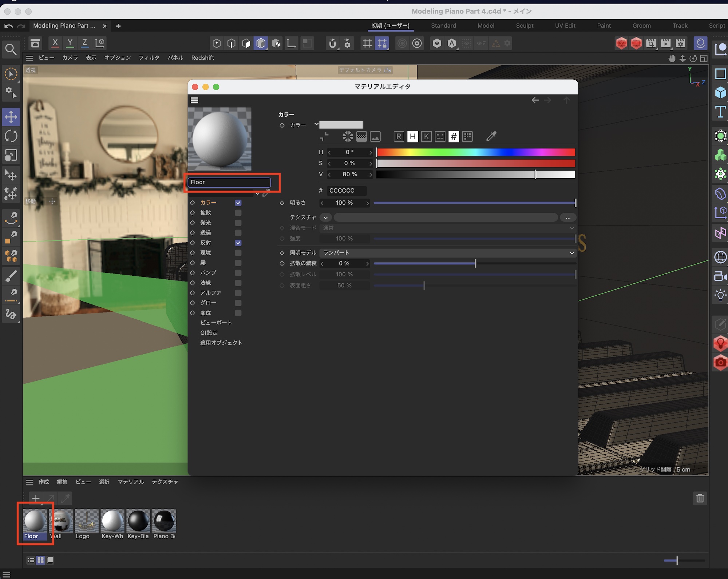Pick color with the eyedropper icon
Viewport: 728px width, 579px height.
[491, 136]
